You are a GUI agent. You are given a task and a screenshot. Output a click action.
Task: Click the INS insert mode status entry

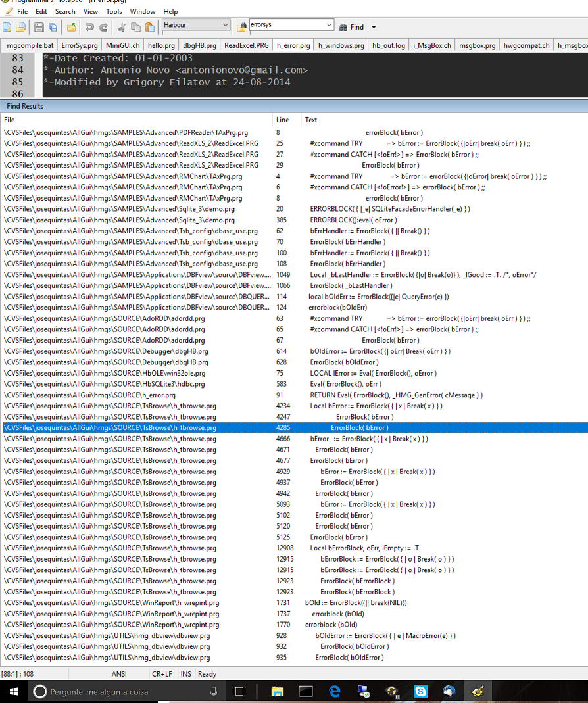tap(185, 674)
